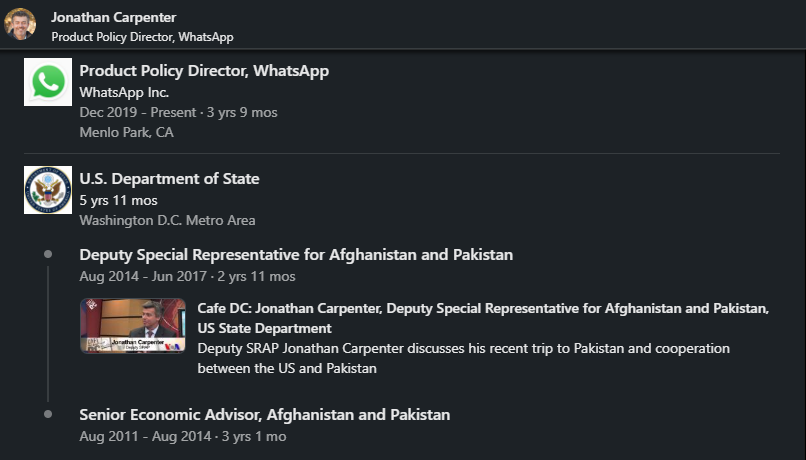Image resolution: width=806 pixels, height=460 pixels.
Task: Open the Cafe DC video thumbnail
Action: coord(134,325)
